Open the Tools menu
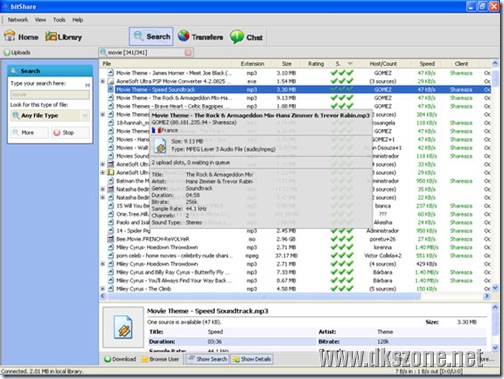 [x=59, y=20]
